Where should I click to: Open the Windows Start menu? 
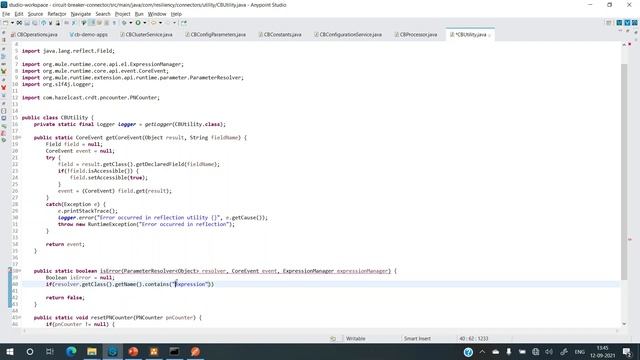(10, 351)
